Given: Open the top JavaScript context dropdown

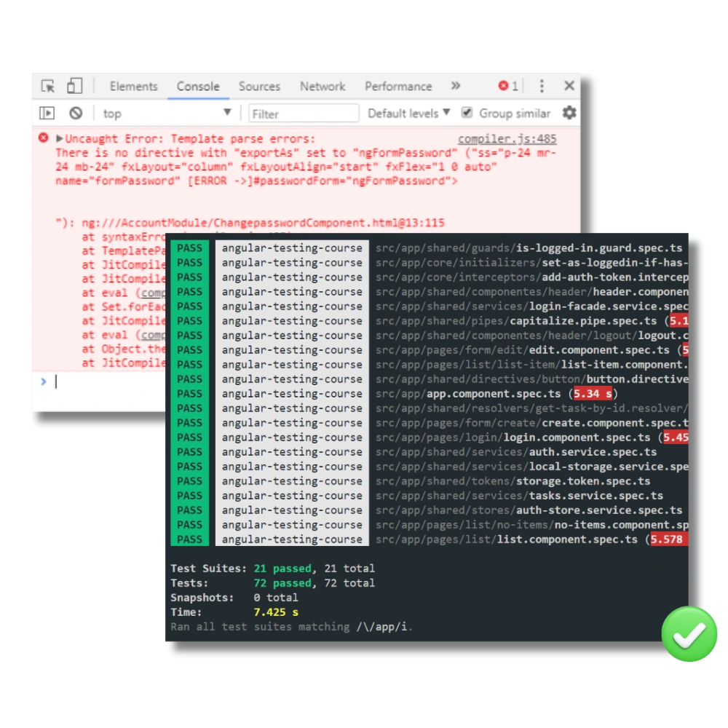Looking at the screenshot, I should point(166,114).
